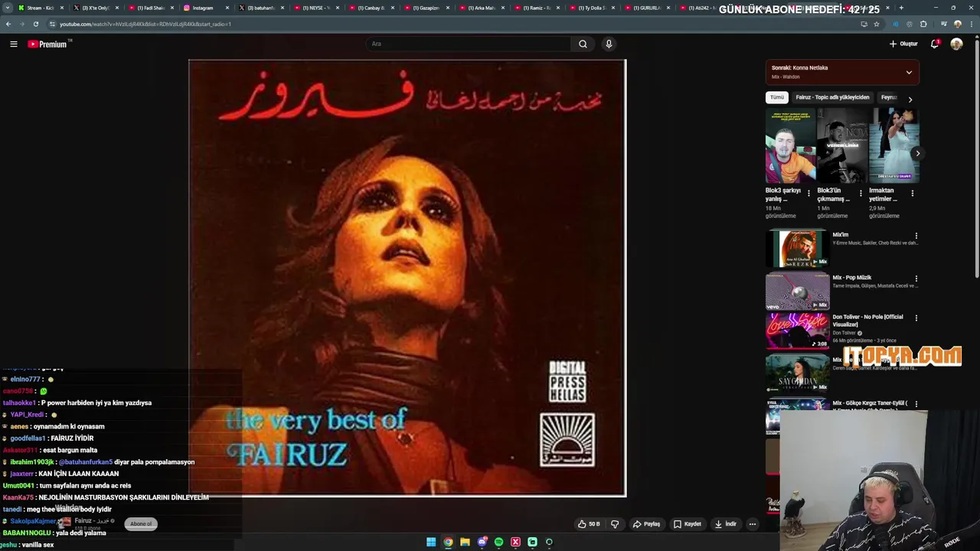Open Discord from the taskbar
Screen dimensions: 980x551
click(x=482, y=542)
